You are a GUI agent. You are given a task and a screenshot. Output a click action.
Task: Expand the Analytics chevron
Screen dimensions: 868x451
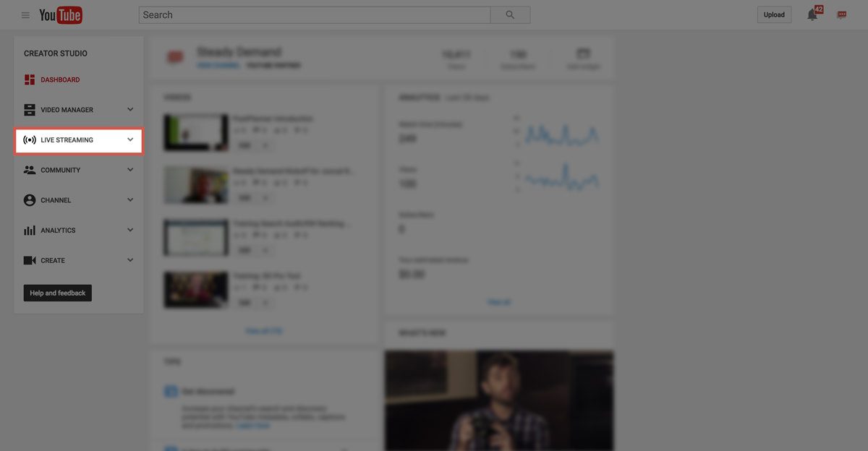(130, 230)
